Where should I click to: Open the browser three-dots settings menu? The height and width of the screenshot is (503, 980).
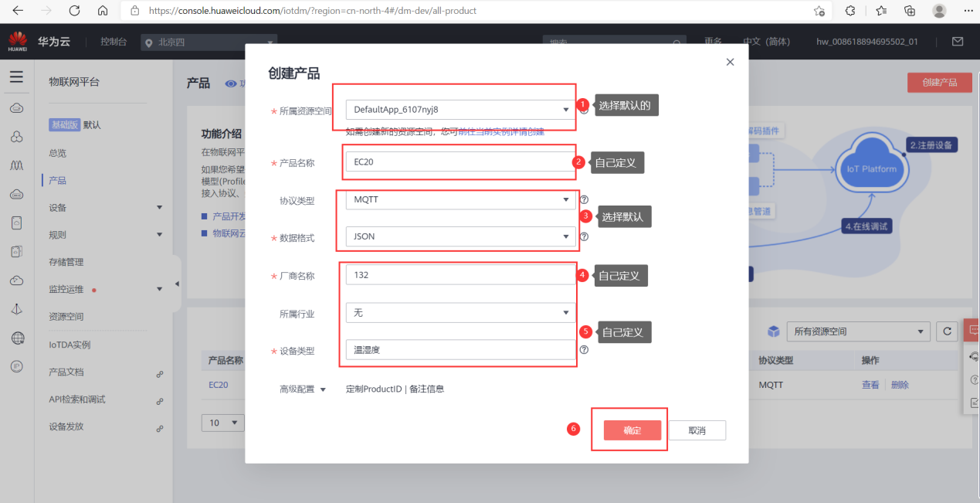[x=967, y=11]
